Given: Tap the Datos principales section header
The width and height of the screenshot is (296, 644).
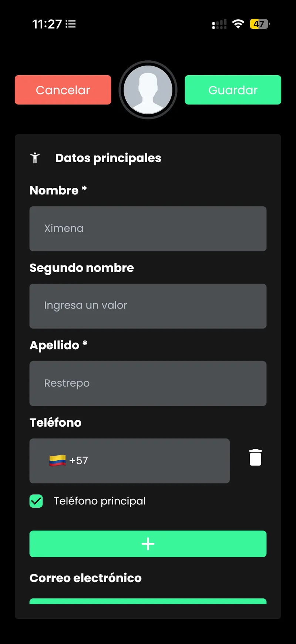Looking at the screenshot, I should coord(108,158).
